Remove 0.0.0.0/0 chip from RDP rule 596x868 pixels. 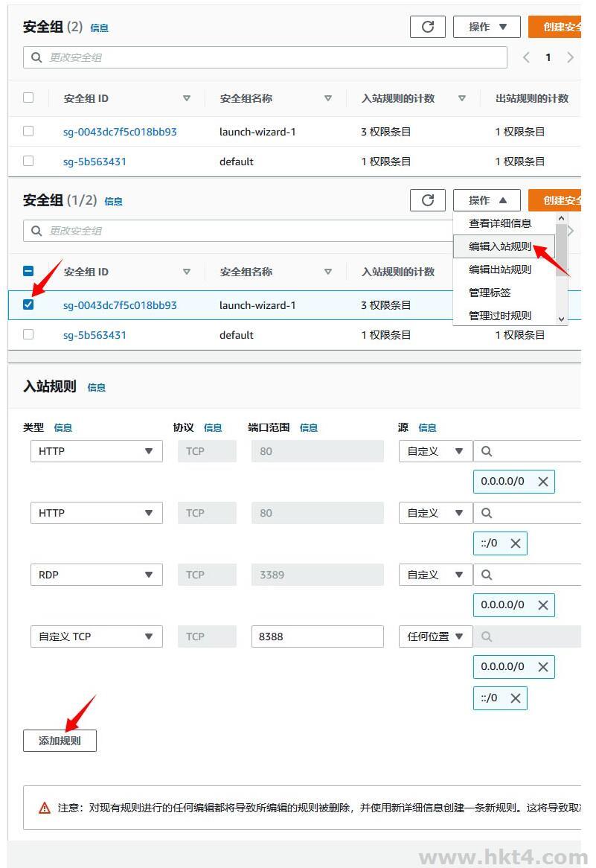point(543,605)
